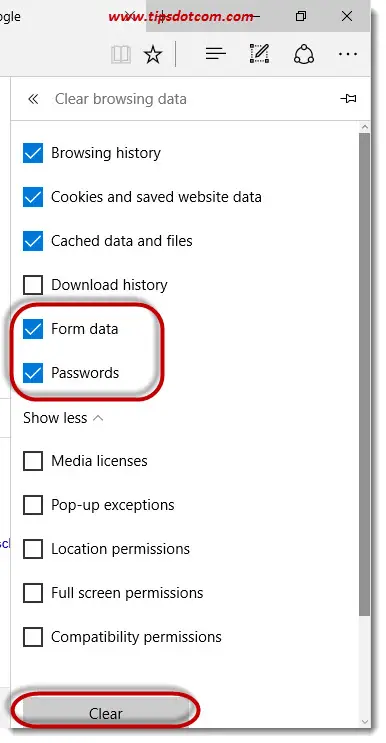Open the Reading view book icon
Screen dimensions: 386x743
tap(120, 55)
